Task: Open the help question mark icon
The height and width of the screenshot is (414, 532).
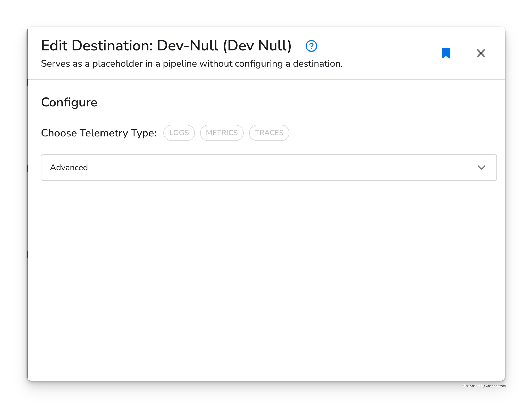Action: [311, 46]
